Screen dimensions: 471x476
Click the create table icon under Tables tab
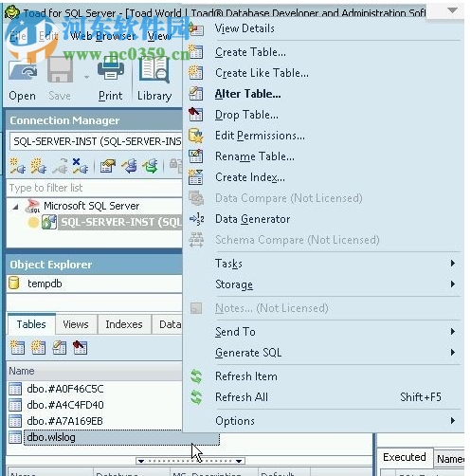[x=17, y=347]
